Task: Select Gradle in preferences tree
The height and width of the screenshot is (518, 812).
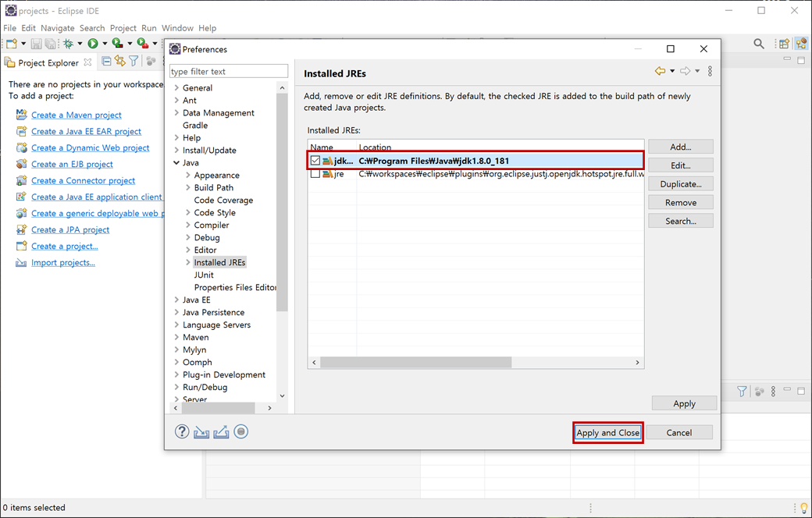Action: coord(194,126)
